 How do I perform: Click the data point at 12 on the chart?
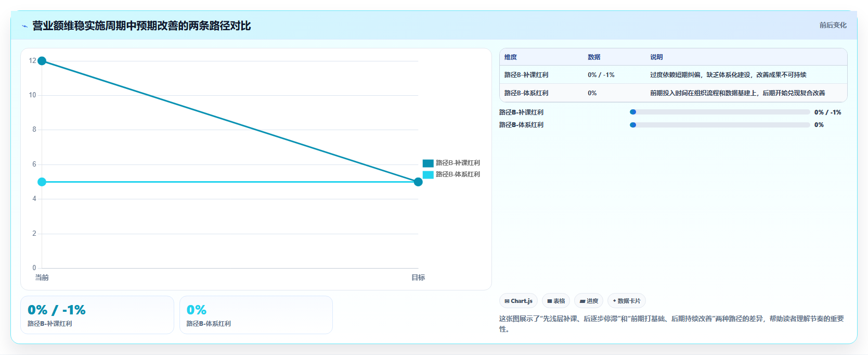(42, 61)
